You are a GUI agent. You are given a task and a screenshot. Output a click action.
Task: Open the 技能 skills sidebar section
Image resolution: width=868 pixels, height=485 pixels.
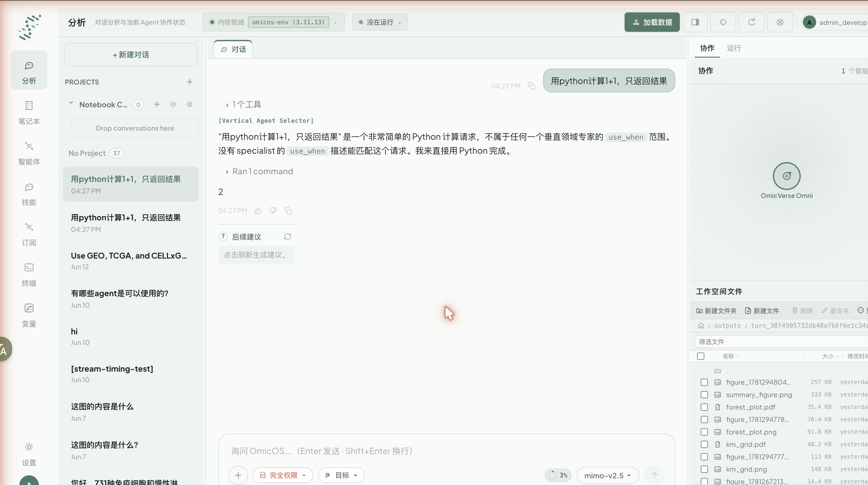29,194
